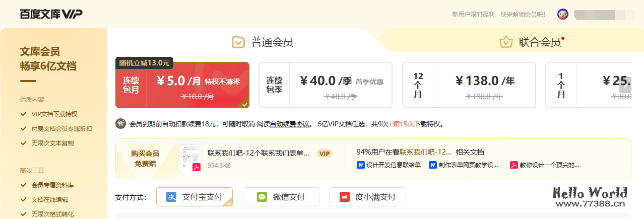The image size is (644, 219).
Task: Click the WeChat Pay logo icon
Action: (262, 197)
